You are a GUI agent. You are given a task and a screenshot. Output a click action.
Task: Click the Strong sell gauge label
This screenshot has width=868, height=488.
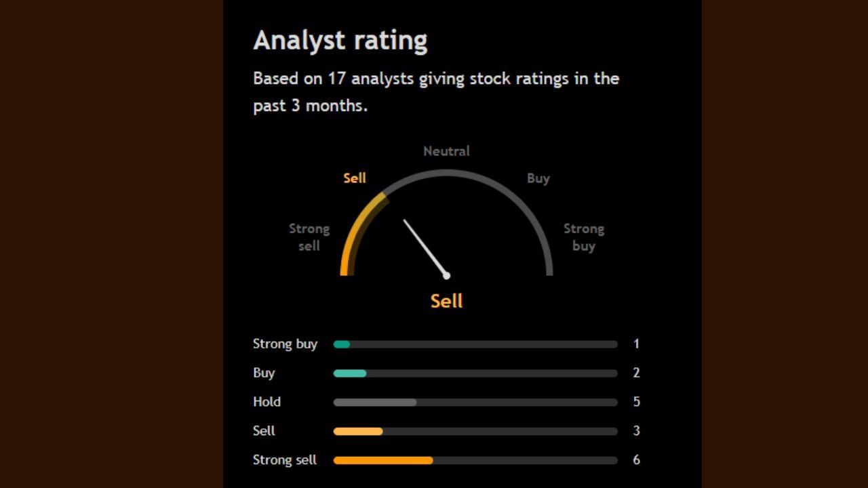(309, 237)
